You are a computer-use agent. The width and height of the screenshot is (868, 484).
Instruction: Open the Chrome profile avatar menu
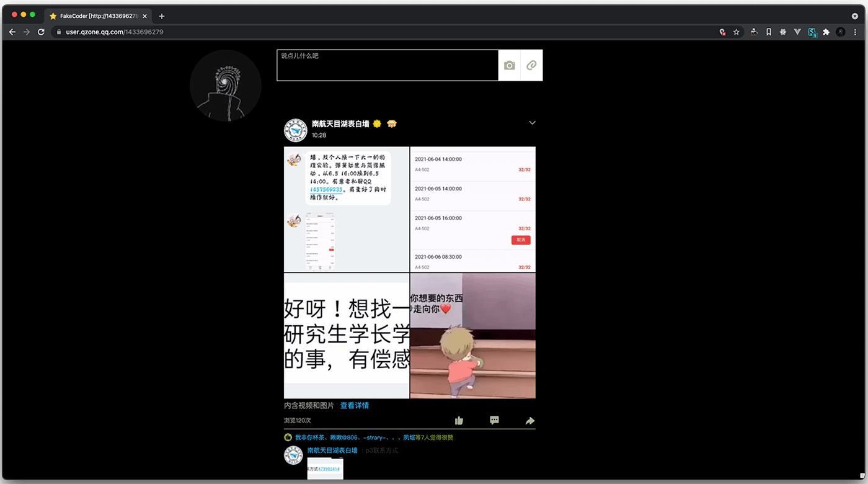(841, 32)
